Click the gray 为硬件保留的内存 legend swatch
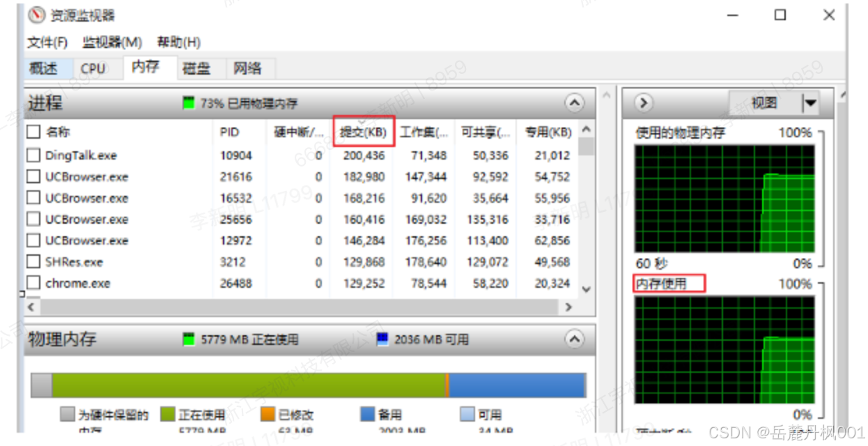This screenshot has height=446, width=868. point(67,415)
